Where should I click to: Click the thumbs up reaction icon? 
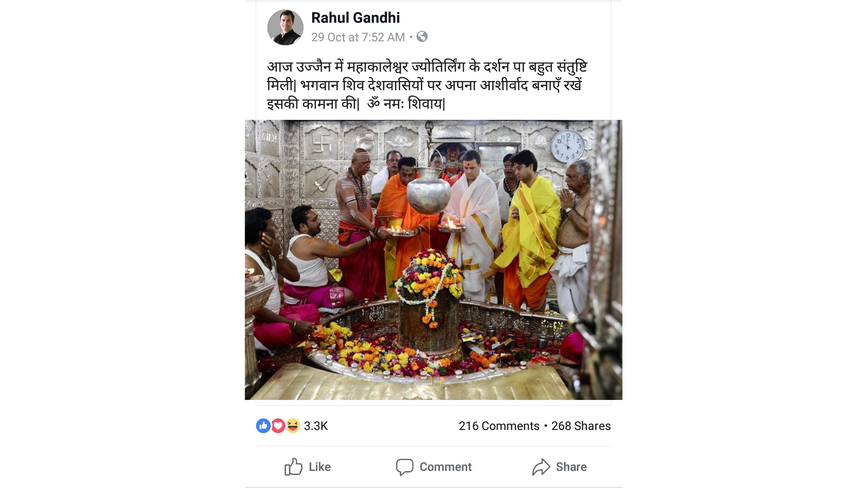[263, 427]
